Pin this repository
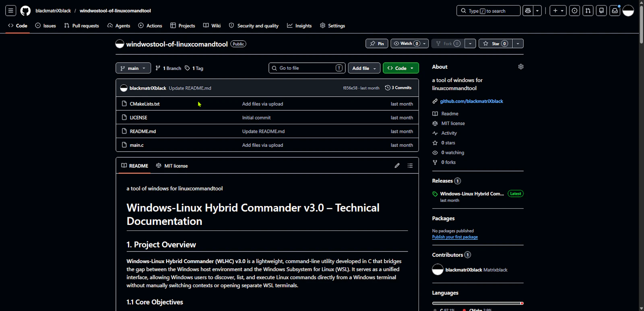The width and height of the screenshot is (644, 311). [377, 43]
